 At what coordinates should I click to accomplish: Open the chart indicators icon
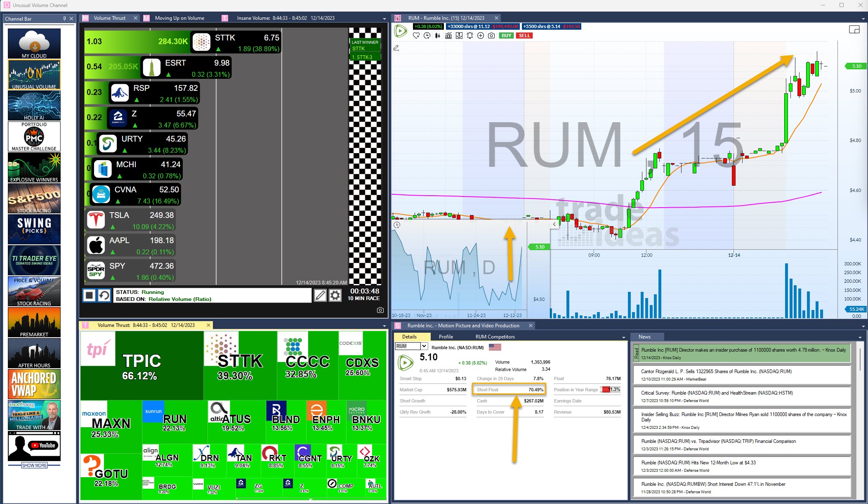(448, 35)
